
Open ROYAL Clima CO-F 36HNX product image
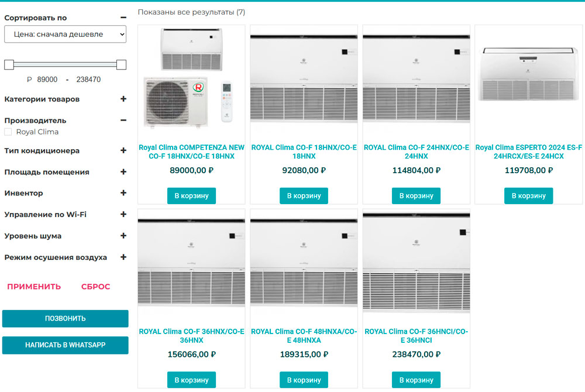pyautogui.click(x=191, y=263)
